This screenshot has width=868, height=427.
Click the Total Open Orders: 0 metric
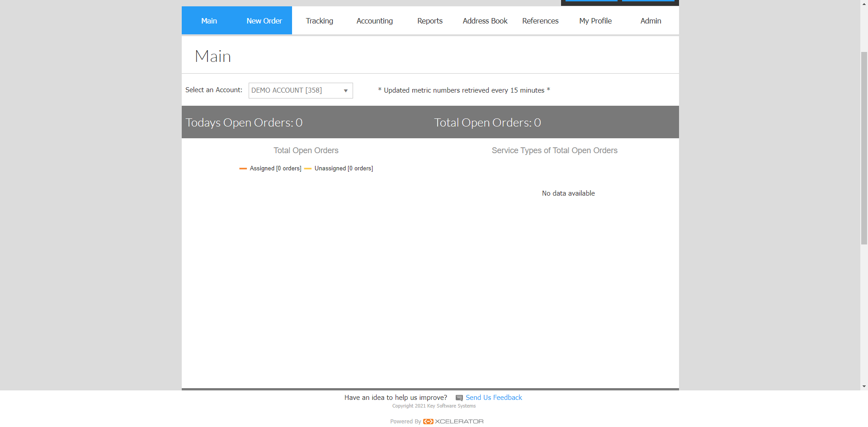[487, 122]
